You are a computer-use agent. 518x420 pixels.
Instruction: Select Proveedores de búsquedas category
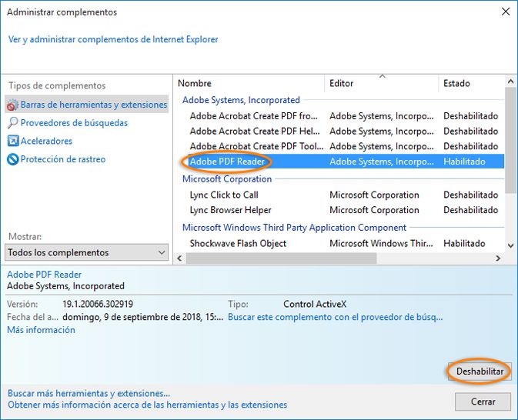coord(74,123)
